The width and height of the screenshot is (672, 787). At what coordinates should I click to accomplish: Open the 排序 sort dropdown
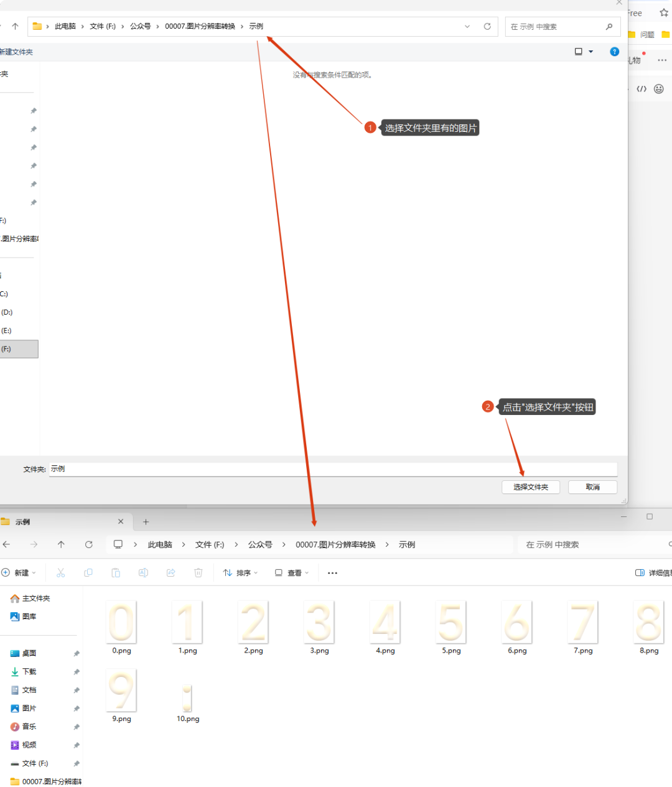coord(240,573)
